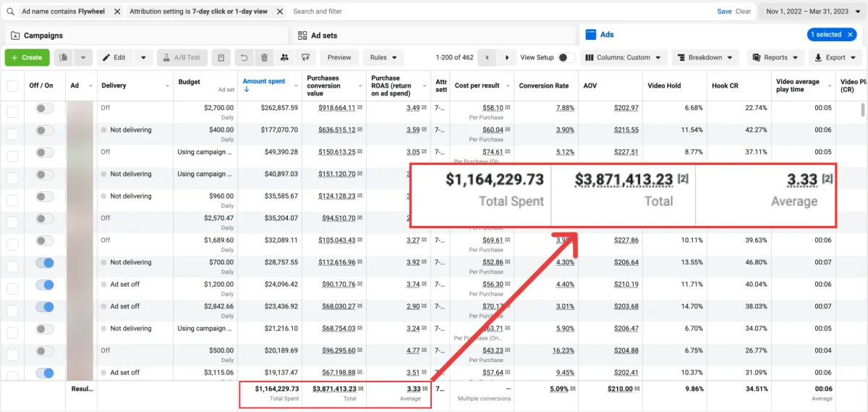Switch to the Ad sets tab
The height and width of the screenshot is (412, 868).
[324, 35]
